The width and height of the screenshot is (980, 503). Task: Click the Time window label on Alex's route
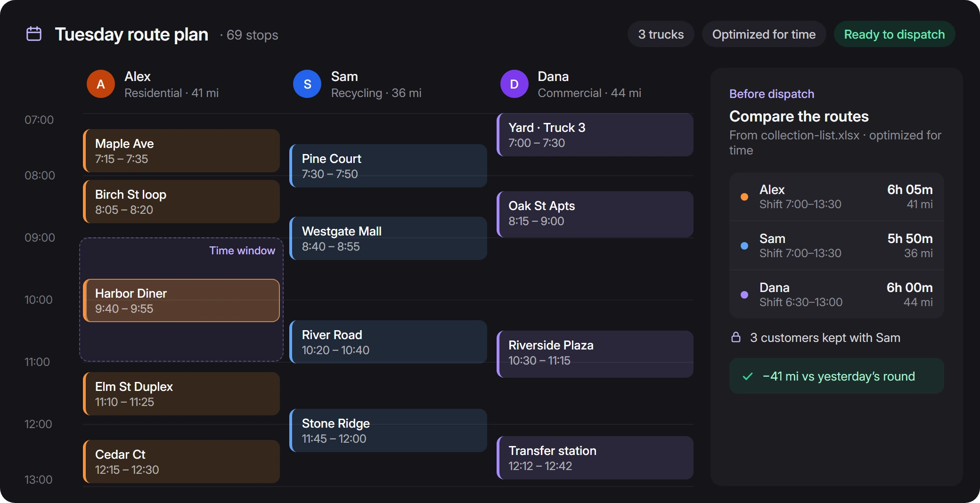(x=242, y=251)
